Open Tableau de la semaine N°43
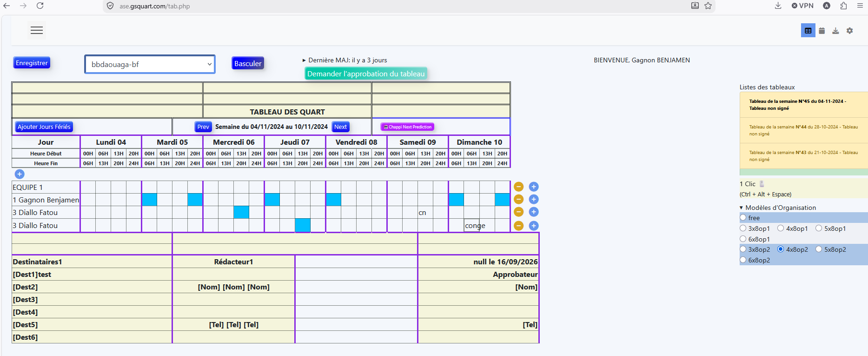Image resolution: width=868 pixels, height=356 pixels. click(x=803, y=156)
